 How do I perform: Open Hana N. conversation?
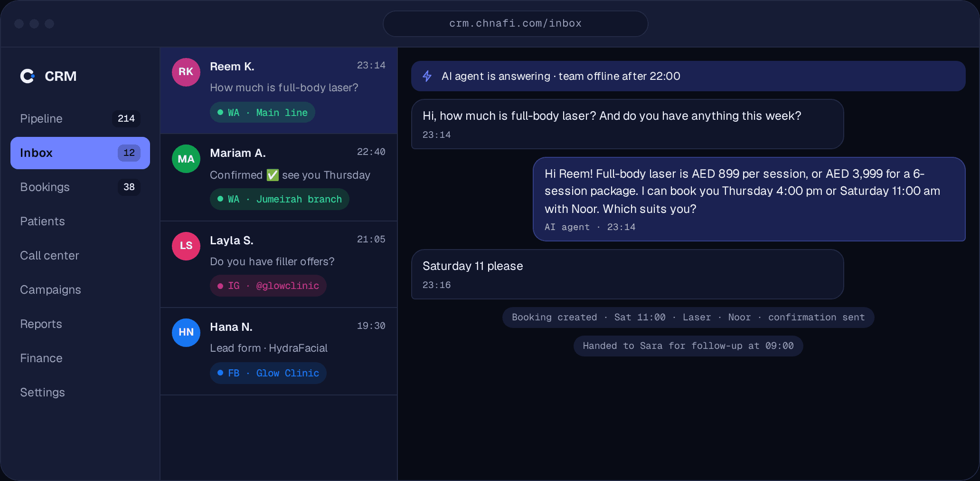click(x=279, y=351)
